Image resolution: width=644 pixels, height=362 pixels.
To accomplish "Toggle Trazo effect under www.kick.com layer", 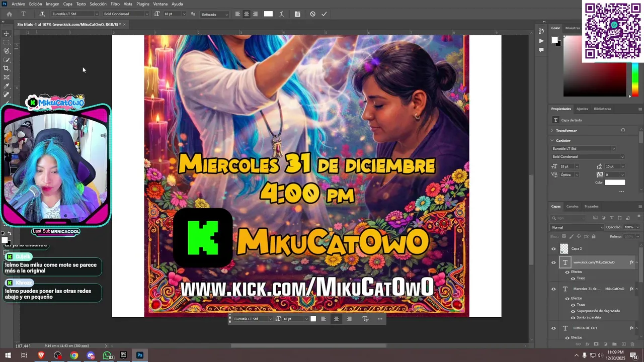I will click(573, 278).
